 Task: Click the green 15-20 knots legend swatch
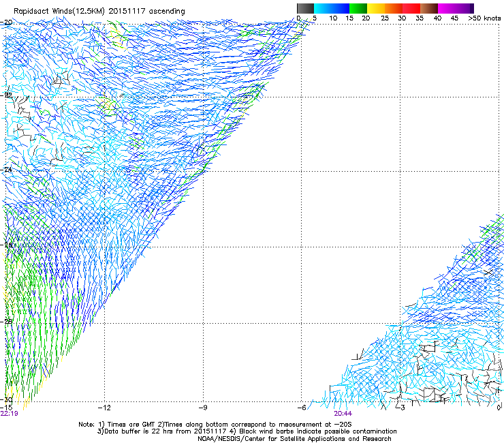[x=358, y=8]
